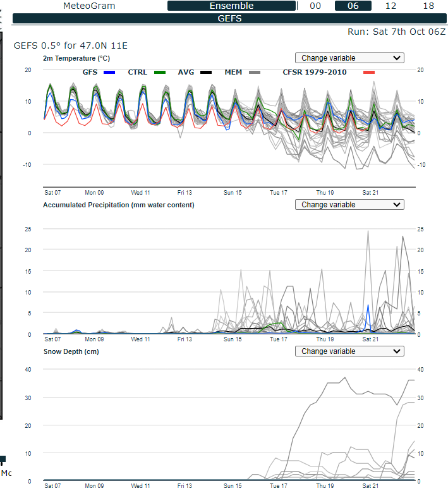Click the blue GFS legend swatch
The width and height of the screenshot is (448, 493).
pos(109,72)
